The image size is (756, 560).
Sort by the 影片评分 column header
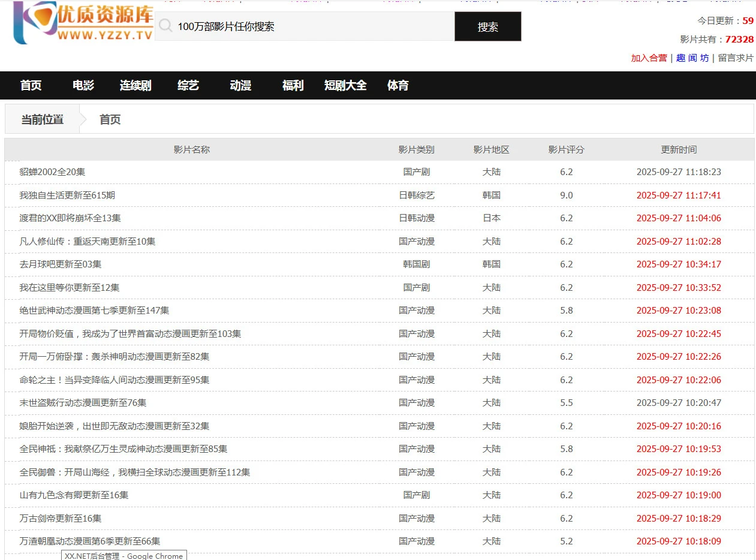[x=564, y=149]
